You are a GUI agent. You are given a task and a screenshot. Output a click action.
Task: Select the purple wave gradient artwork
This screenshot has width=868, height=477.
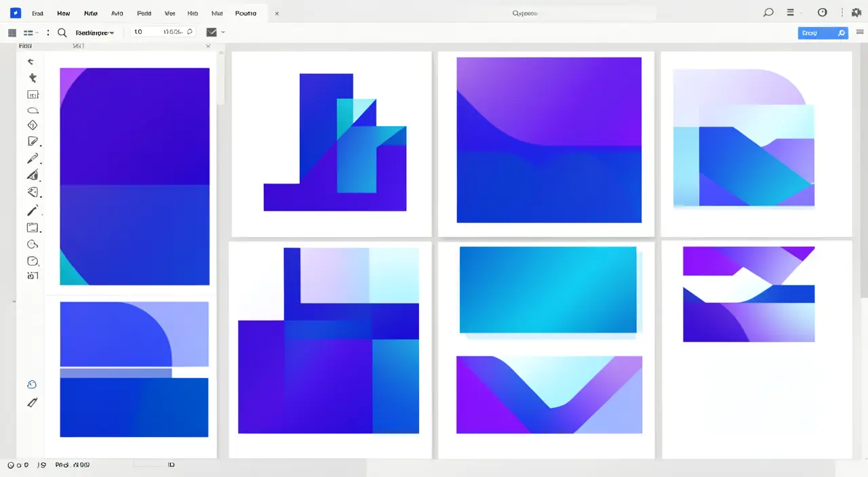tap(549, 140)
